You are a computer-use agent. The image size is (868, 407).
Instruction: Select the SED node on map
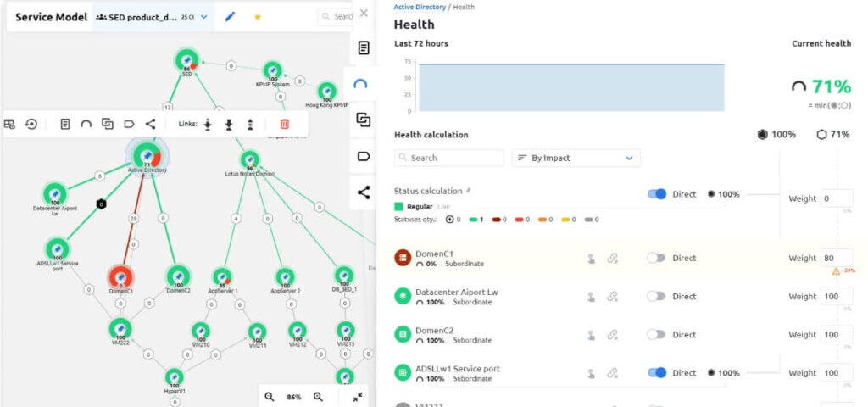[186, 60]
